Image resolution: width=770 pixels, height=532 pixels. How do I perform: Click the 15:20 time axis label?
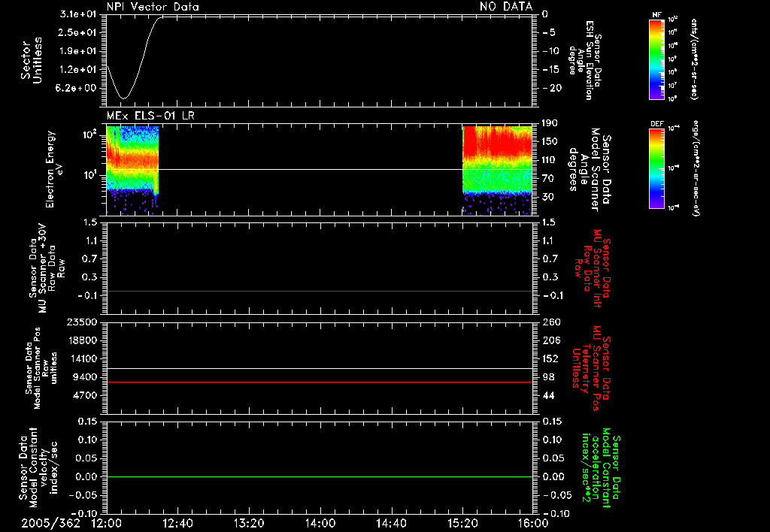point(462,523)
